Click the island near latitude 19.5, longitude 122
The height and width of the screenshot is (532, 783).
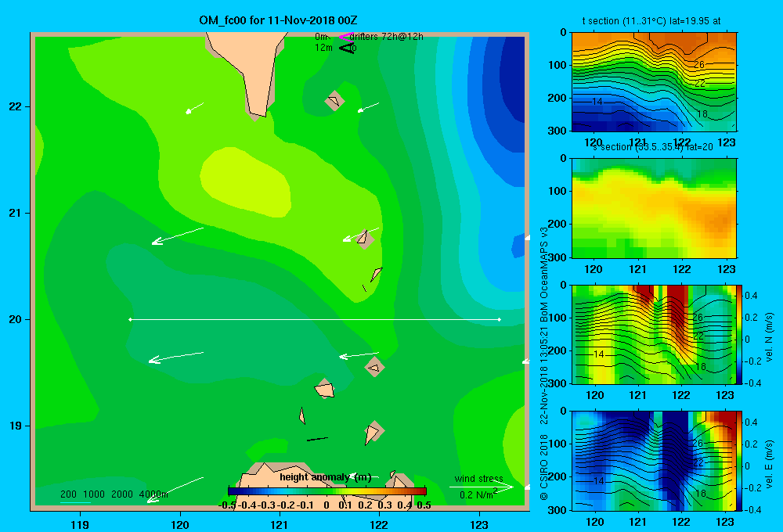pos(374,368)
